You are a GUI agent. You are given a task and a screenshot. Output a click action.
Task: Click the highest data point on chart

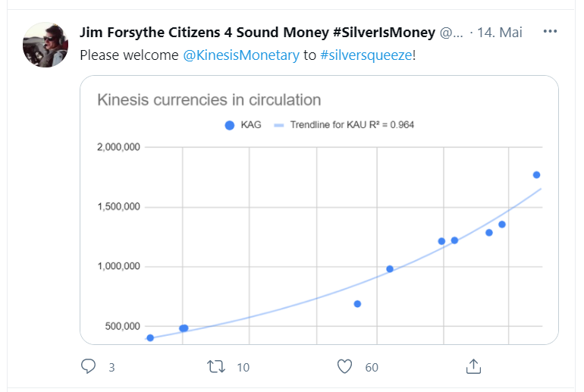(536, 175)
